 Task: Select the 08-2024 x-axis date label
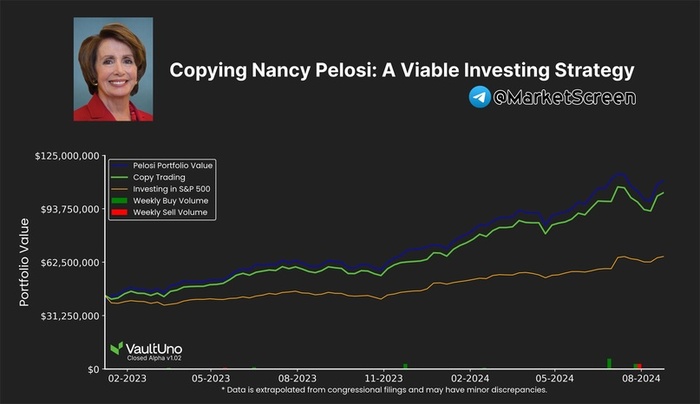642,380
